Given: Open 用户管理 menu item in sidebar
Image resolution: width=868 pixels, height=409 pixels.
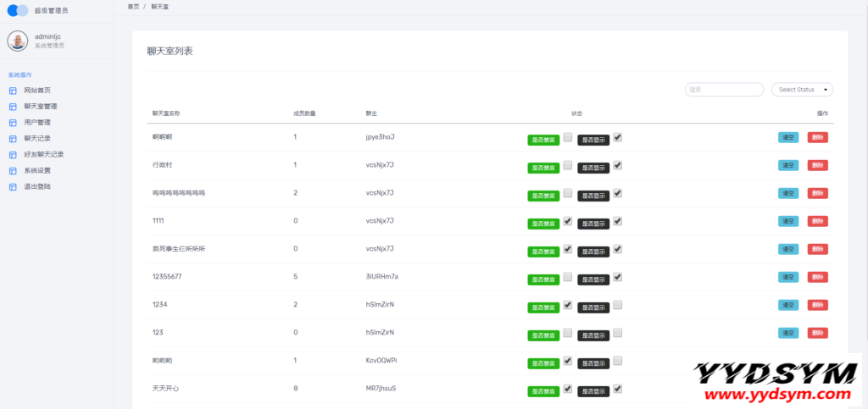Looking at the screenshot, I should 37,123.
